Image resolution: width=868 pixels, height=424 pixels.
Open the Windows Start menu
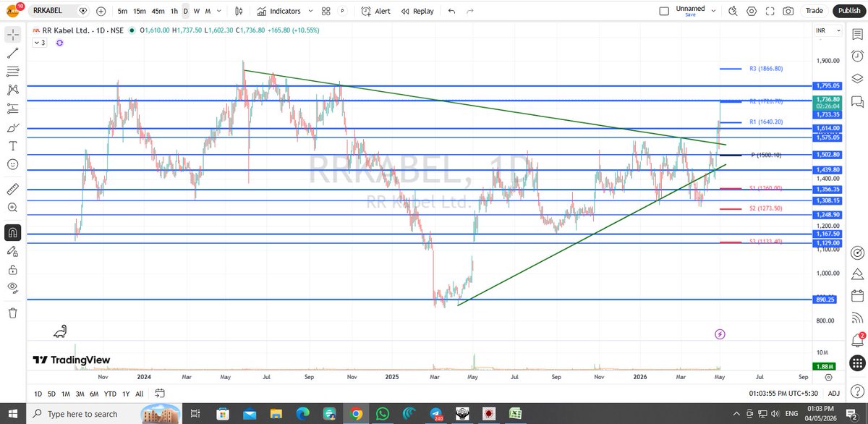[x=13, y=414]
